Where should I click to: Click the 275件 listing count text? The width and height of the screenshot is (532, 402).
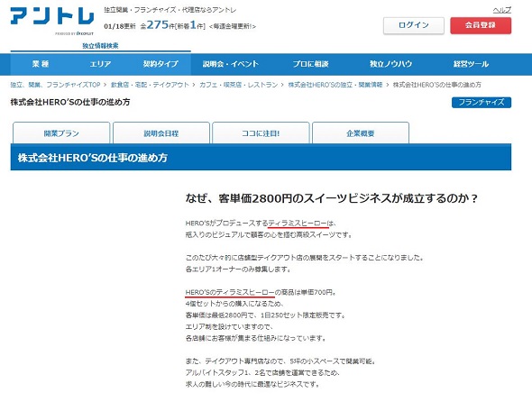pyautogui.click(x=158, y=25)
